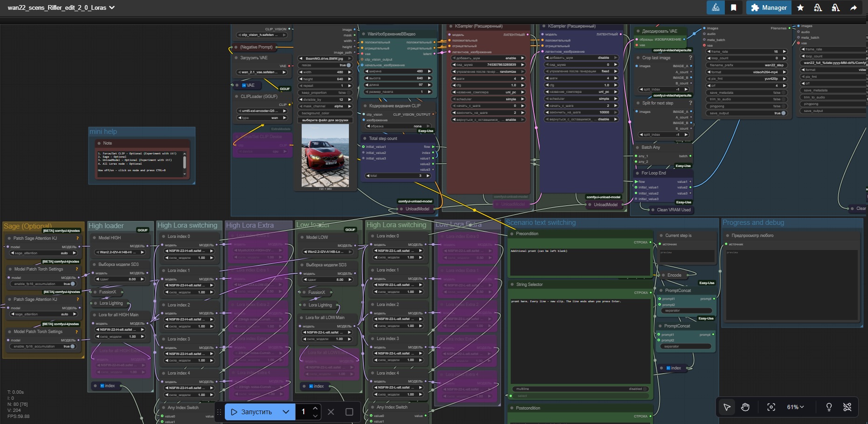Toggle enable_fp16_accumulation in the top Model Patch Torch Settings node
The height and width of the screenshot is (424, 868).
pyautogui.click(x=72, y=284)
